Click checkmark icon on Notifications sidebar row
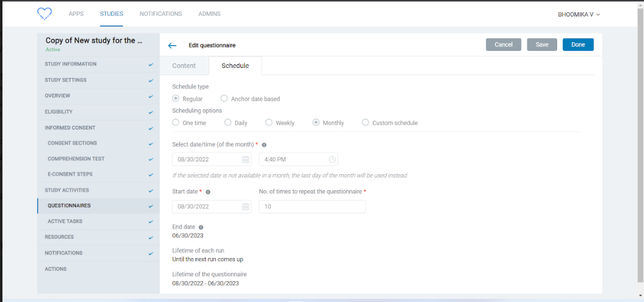644x302 pixels. pyautogui.click(x=151, y=254)
